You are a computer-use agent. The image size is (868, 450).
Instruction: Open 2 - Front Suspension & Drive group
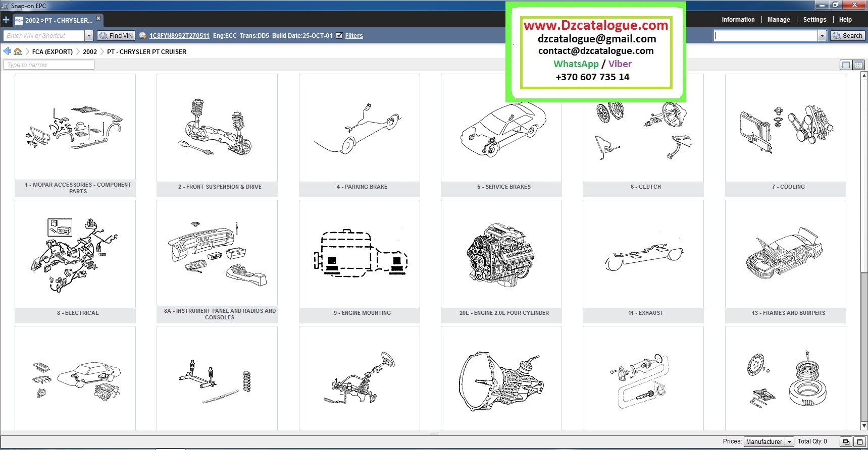coord(217,135)
